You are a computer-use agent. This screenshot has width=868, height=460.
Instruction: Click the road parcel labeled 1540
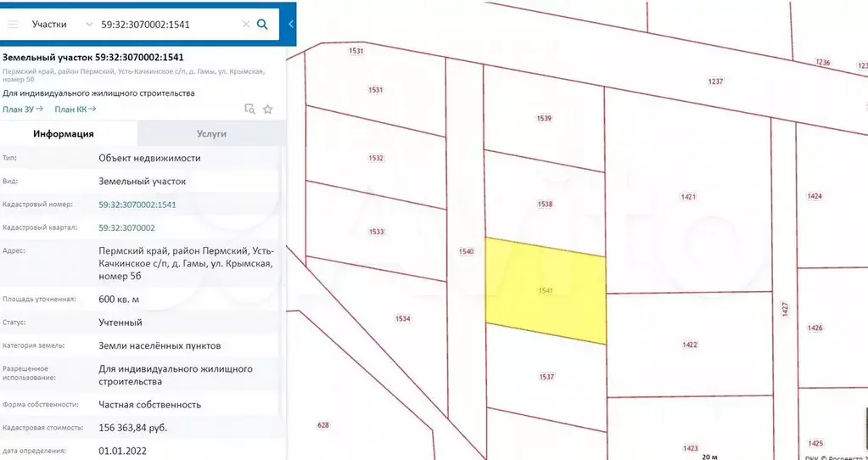click(466, 251)
